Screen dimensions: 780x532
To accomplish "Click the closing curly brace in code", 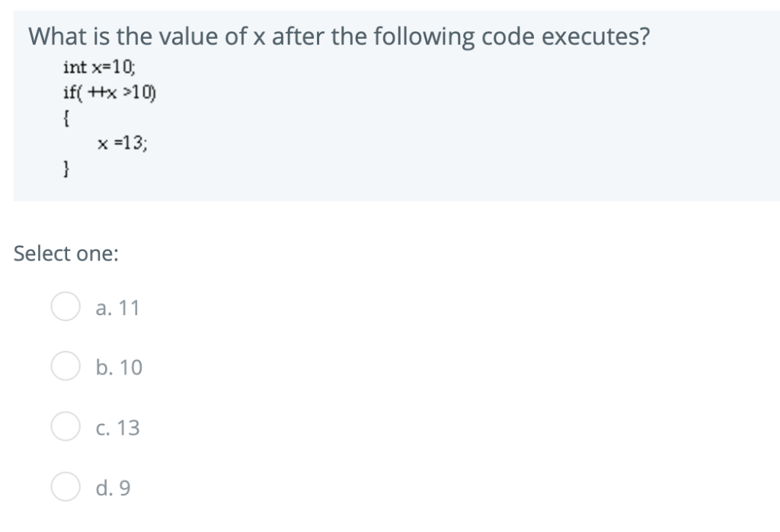I will [x=66, y=169].
